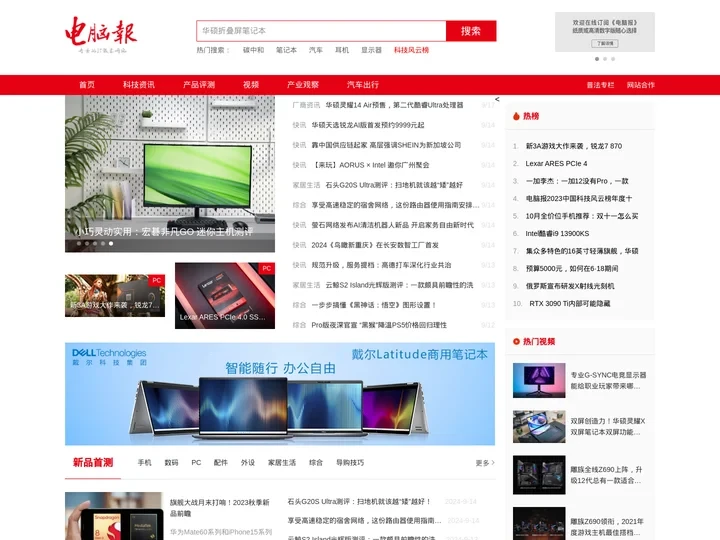Open the Lexar ARES PCIe 4.0 SSD thumbnail
Screen dimensions: 720x540
click(225, 296)
